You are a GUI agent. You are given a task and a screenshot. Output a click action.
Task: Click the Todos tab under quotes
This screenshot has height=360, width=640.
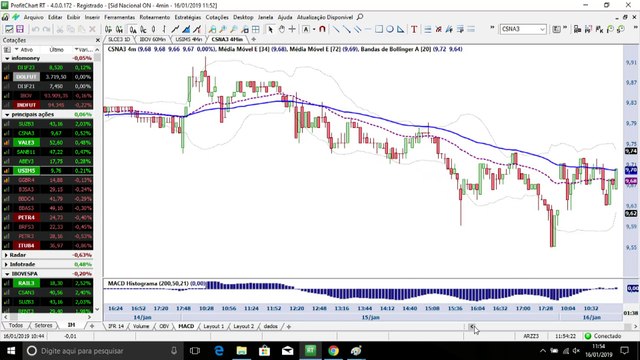pos(16,325)
